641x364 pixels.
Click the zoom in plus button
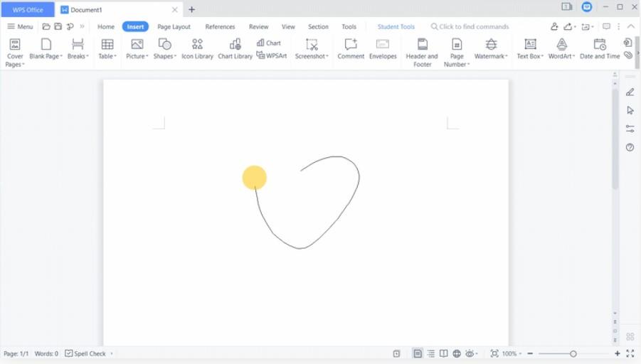[x=618, y=353]
